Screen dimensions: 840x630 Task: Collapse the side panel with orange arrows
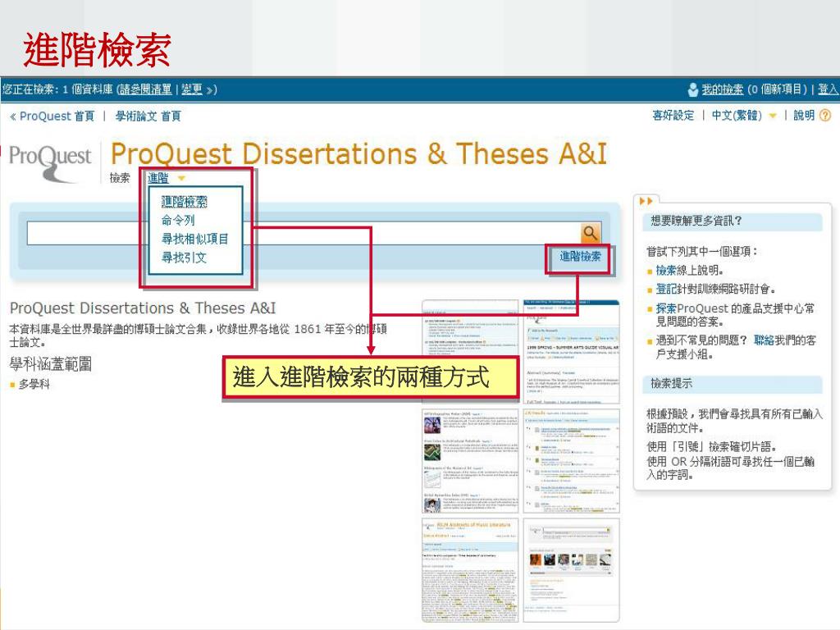(646, 201)
